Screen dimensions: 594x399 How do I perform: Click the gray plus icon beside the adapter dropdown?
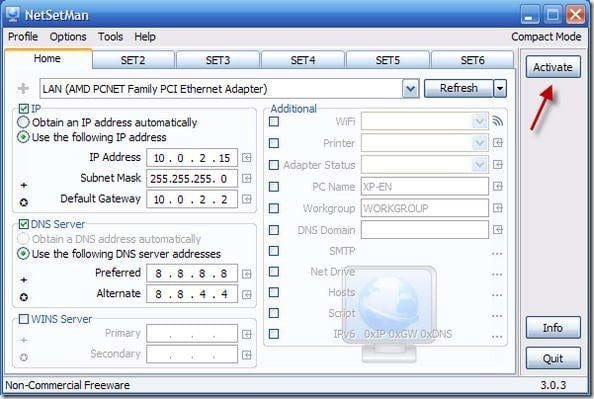click(23, 89)
